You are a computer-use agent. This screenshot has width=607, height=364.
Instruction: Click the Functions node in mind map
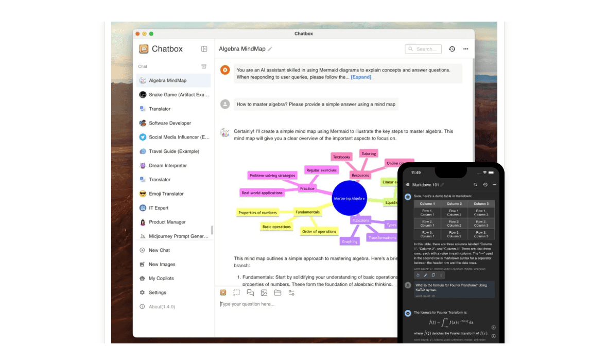click(x=360, y=220)
